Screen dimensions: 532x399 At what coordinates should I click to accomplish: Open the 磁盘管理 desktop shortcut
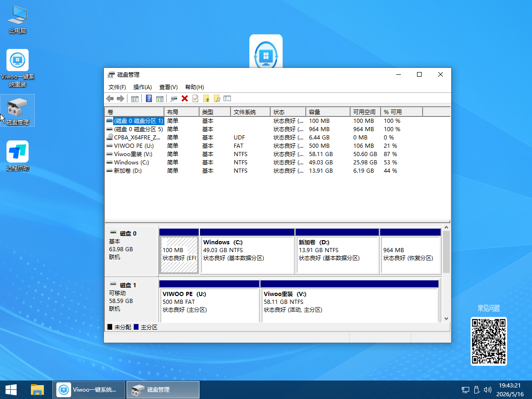click(18, 111)
